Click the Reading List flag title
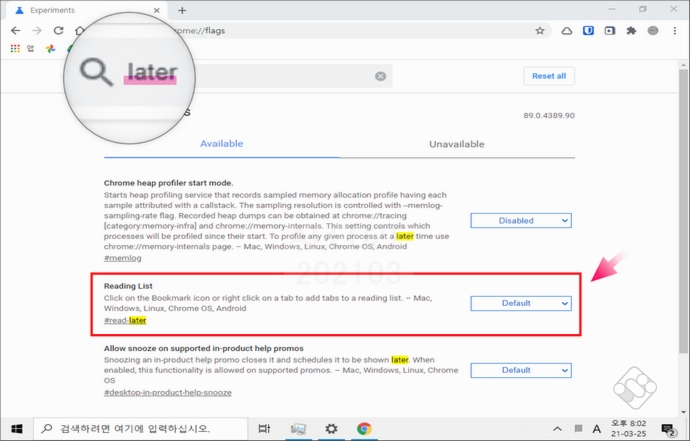The image size is (690, 441). [128, 286]
